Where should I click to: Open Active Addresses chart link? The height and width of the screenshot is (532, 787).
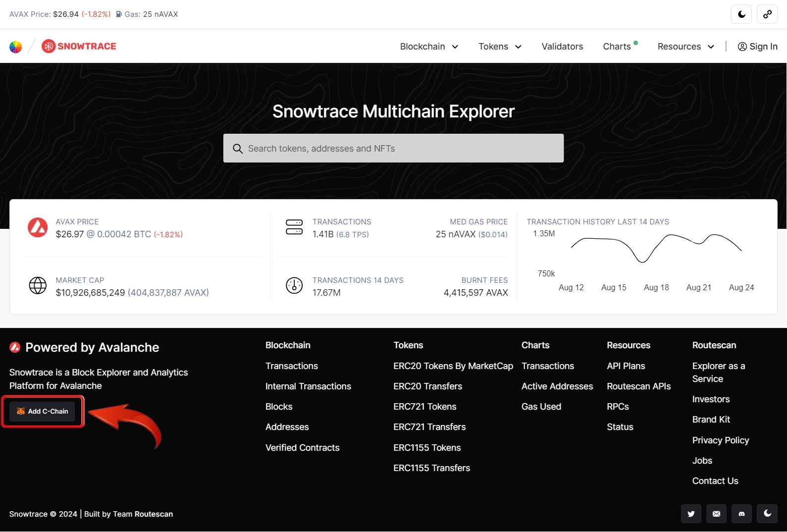coord(557,386)
